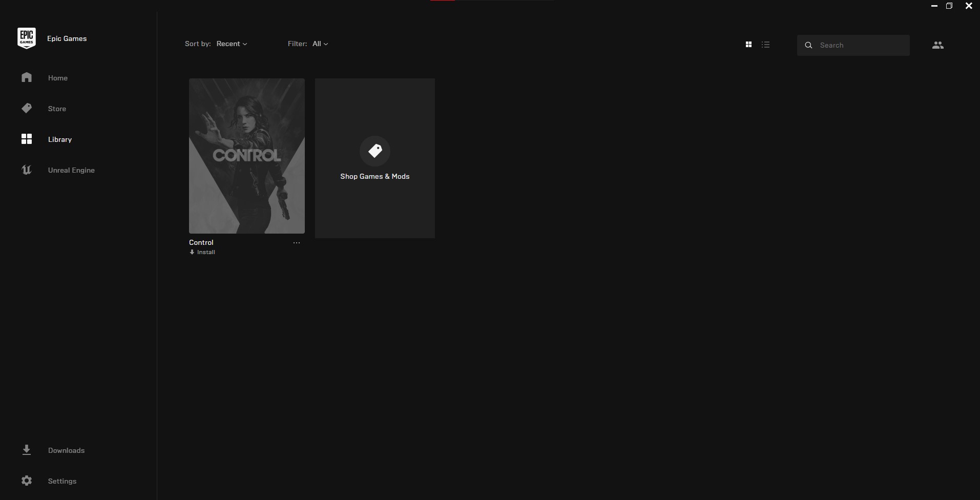This screenshot has width=980, height=500.
Task: Click the Library grid icon in sidebar
Action: [27, 139]
